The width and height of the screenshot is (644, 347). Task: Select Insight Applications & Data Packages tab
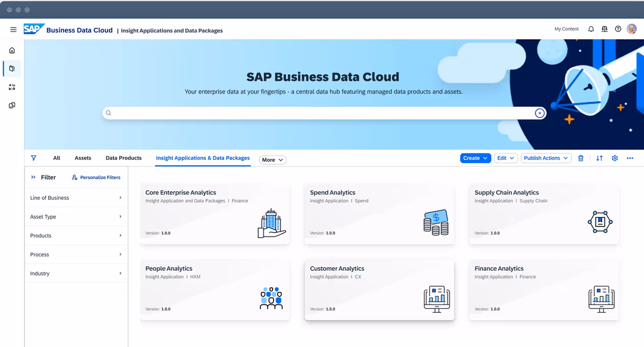[203, 158]
